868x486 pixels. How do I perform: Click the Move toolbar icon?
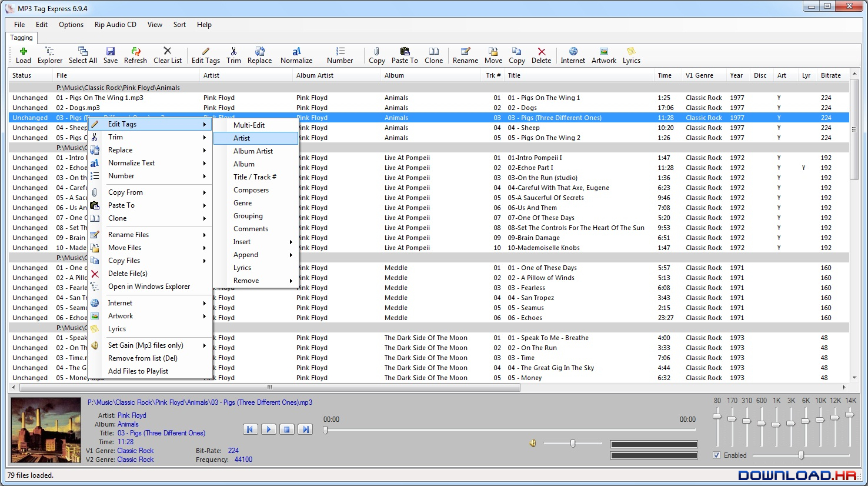click(x=493, y=55)
